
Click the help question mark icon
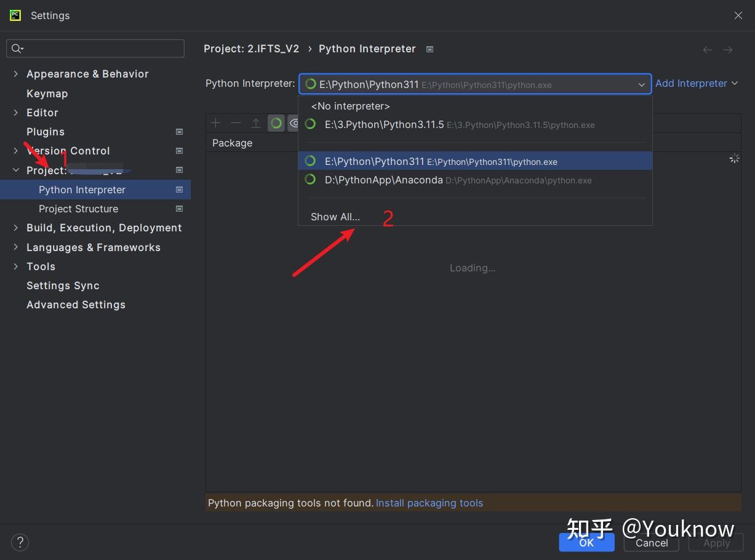[20, 542]
